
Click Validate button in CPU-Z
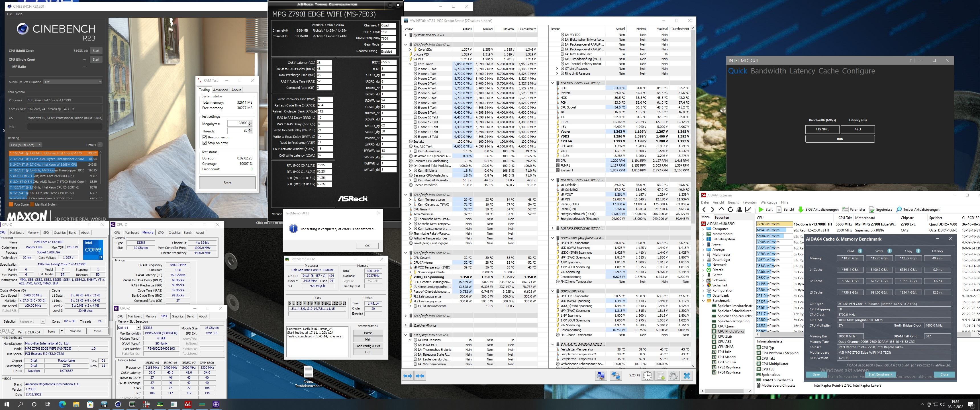75,331
